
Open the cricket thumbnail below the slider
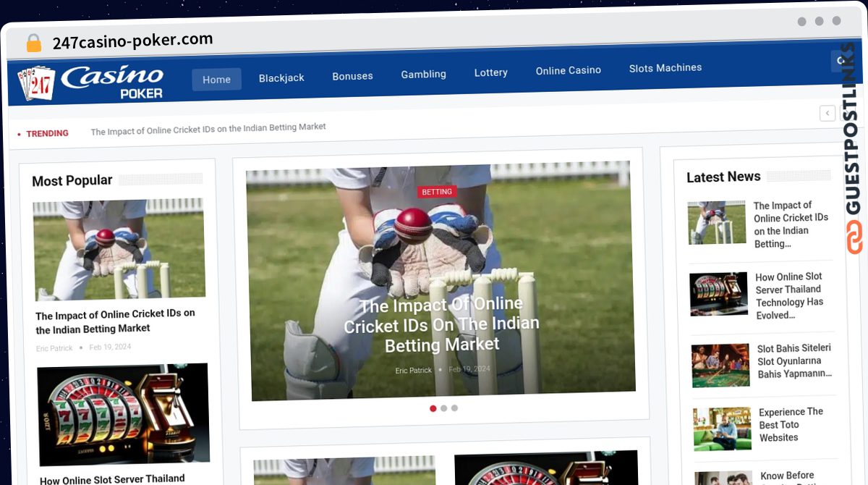tap(344, 471)
